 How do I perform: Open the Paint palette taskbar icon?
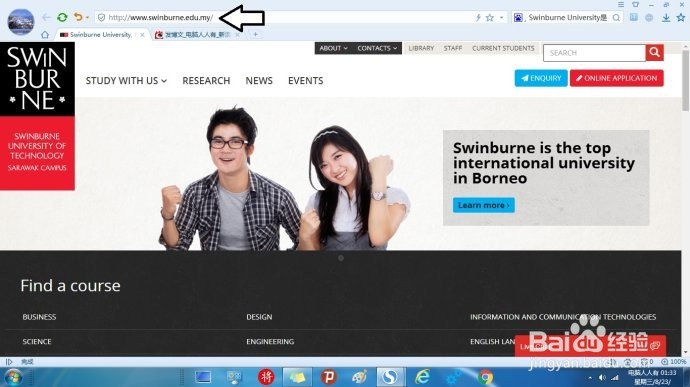(x=360, y=377)
